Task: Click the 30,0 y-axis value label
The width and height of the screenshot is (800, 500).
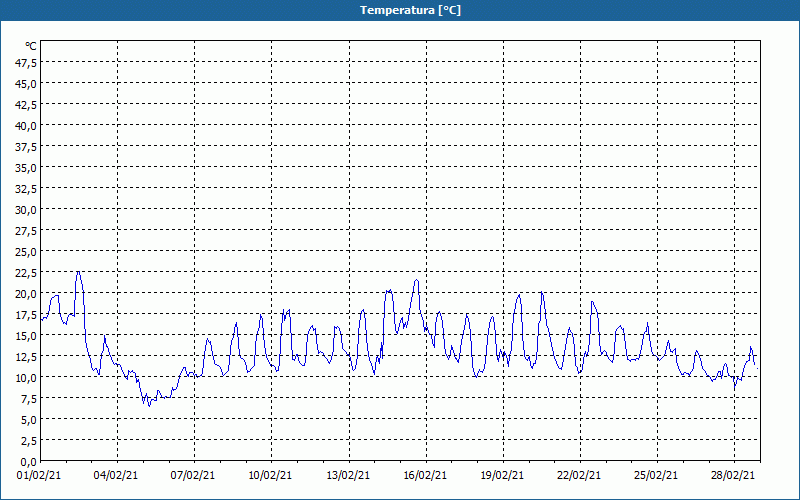Action: coord(26,209)
